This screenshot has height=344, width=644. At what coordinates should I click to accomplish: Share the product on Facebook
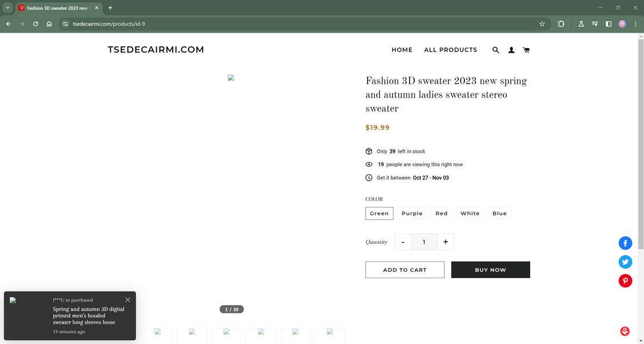(x=625, y=243)
